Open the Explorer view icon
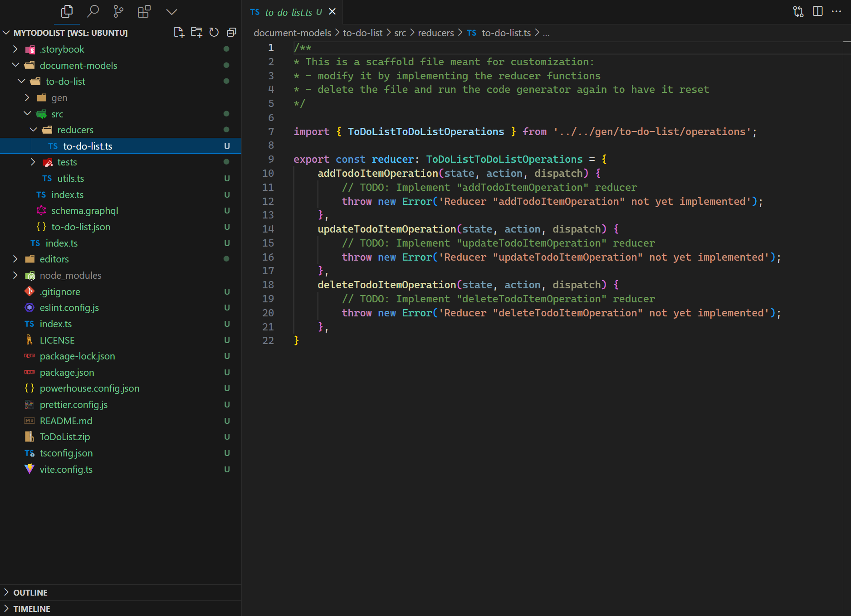 tap(67, 11)
